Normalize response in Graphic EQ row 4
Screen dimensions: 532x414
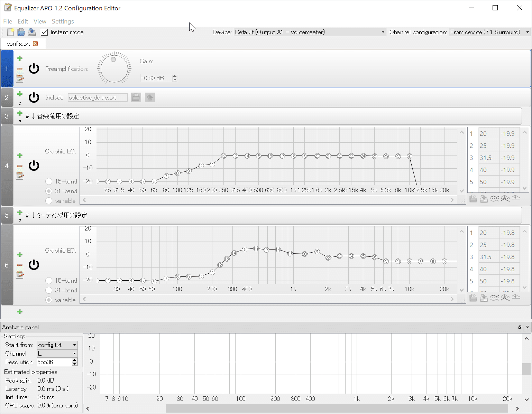[505, 198]
